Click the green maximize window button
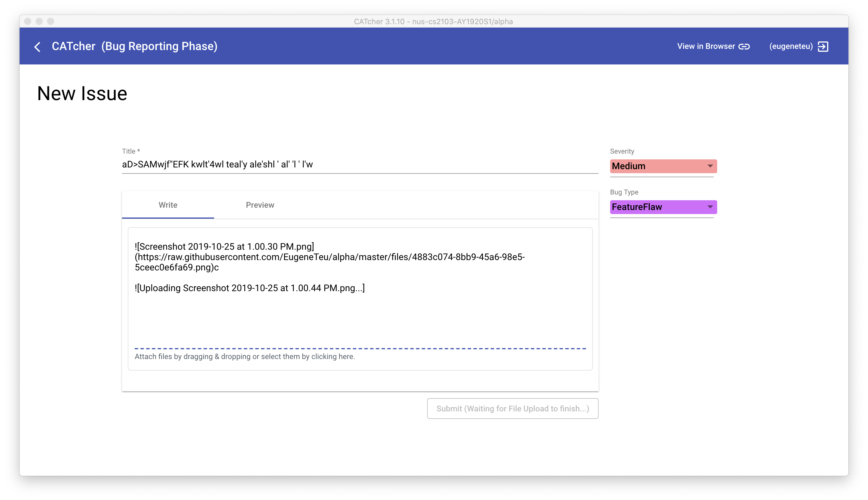This screenshot has height=500, width=868. [x=50, y=21]
